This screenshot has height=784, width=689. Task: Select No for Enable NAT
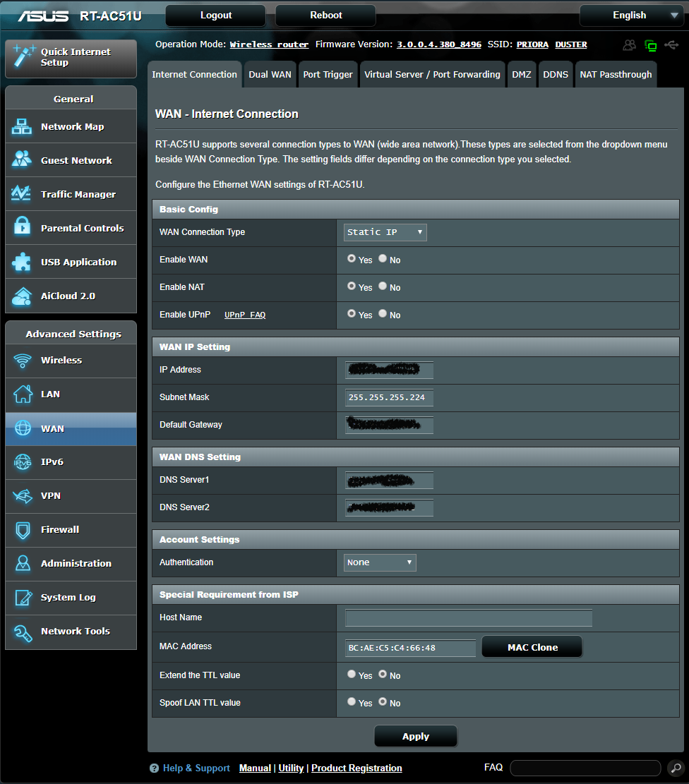tap(383, 286)
